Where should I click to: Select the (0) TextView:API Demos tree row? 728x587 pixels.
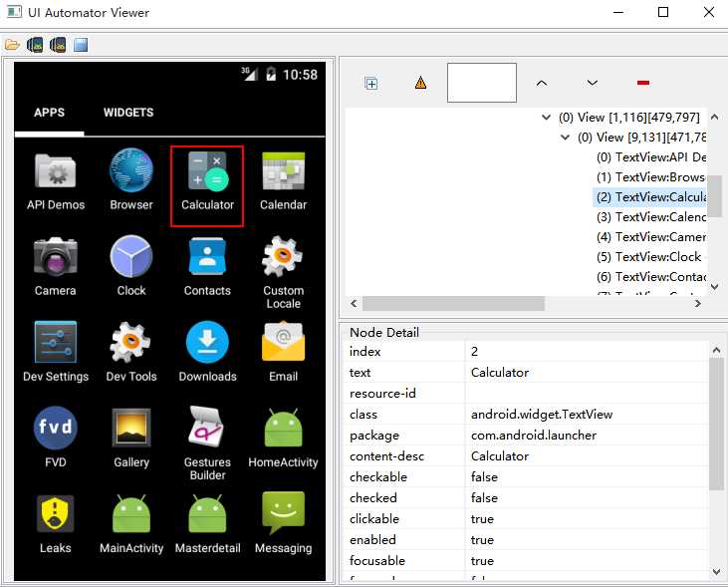[x=651, y=157]
